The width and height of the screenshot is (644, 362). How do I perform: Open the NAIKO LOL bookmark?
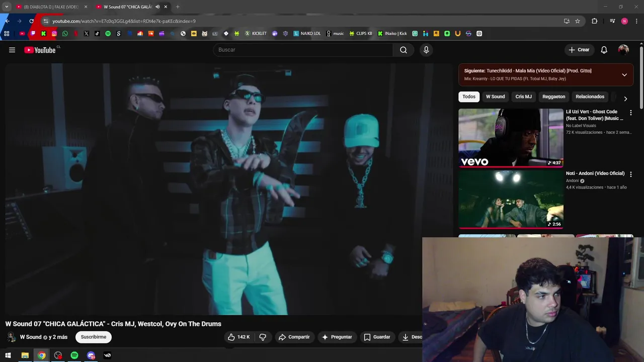pos(307,34)
